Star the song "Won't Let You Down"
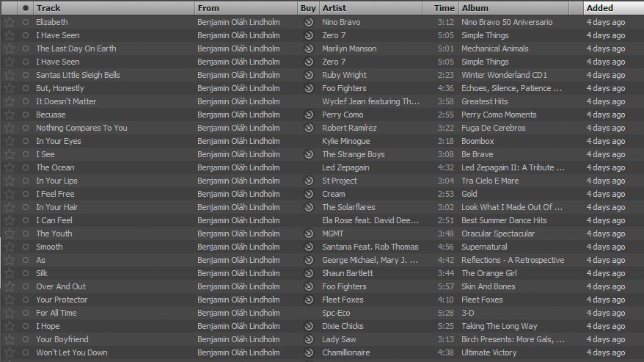 (10, 352)
